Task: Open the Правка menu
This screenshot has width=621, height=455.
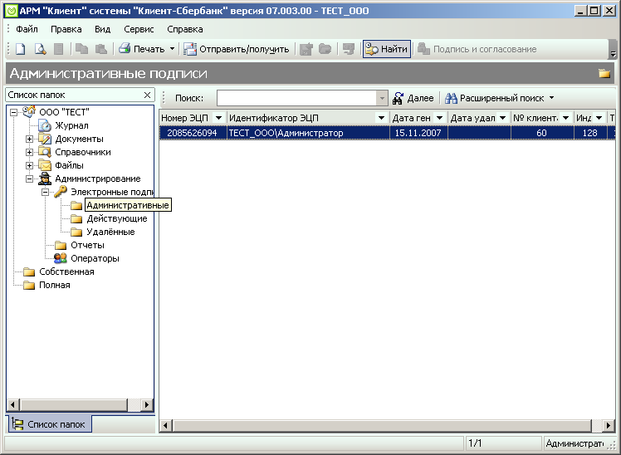Action: [x=66, y=29]
